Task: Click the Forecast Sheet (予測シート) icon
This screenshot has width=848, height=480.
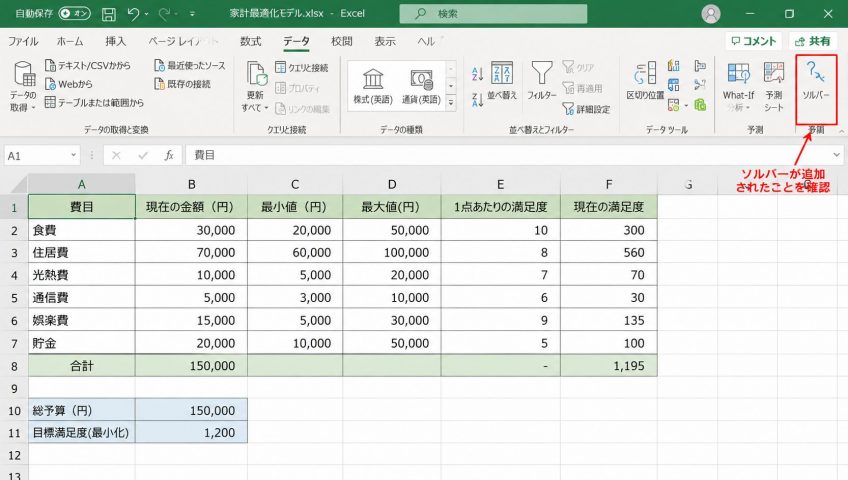Action: tap(774, 85)
